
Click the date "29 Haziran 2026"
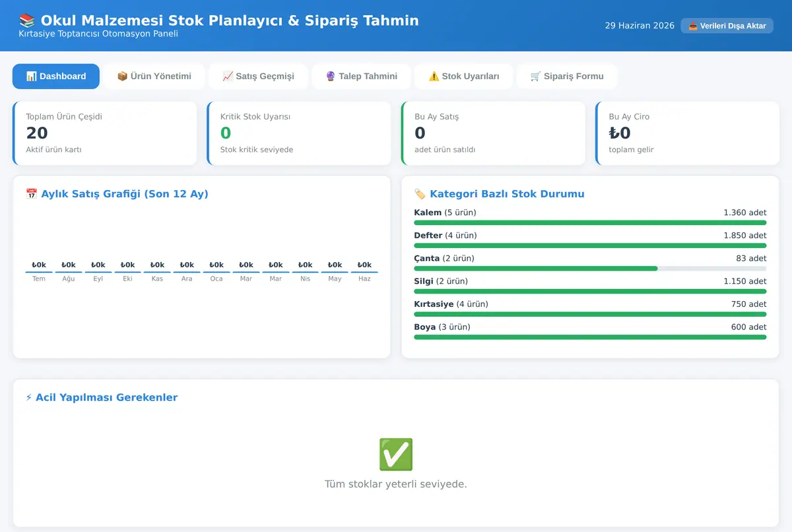click(640, 26)
